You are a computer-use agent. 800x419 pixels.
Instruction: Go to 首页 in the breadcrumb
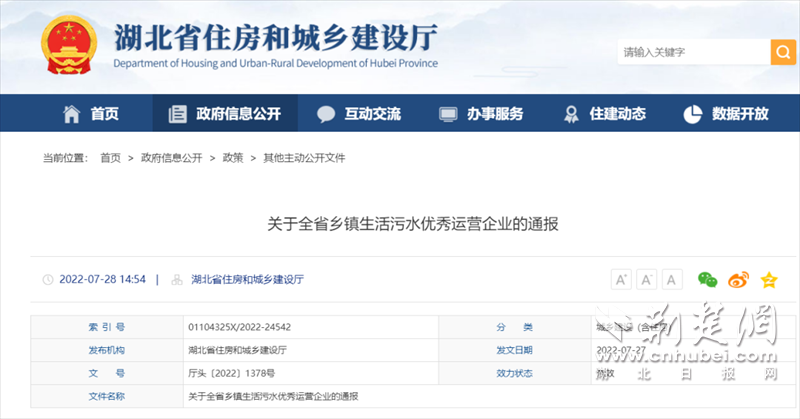pos(110,158)
